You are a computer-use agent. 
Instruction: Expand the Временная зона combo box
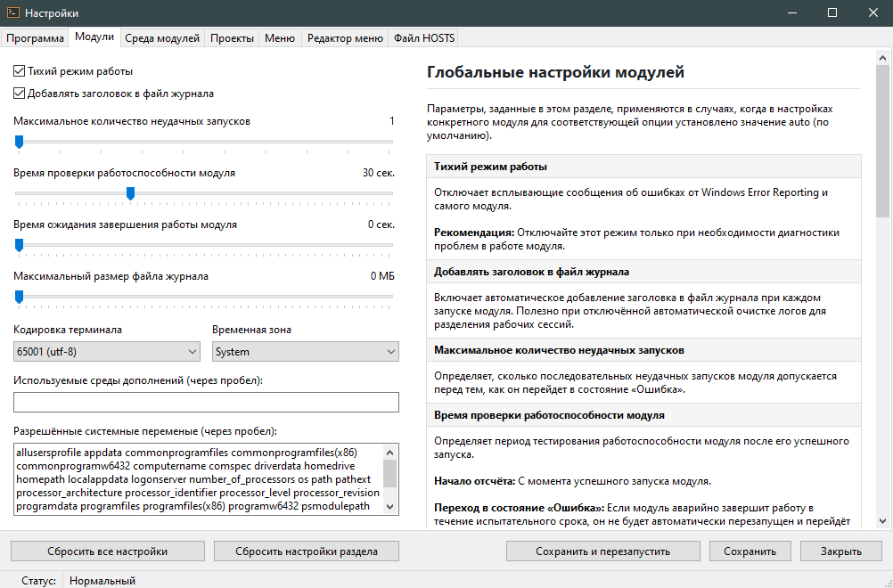[305, 352]
